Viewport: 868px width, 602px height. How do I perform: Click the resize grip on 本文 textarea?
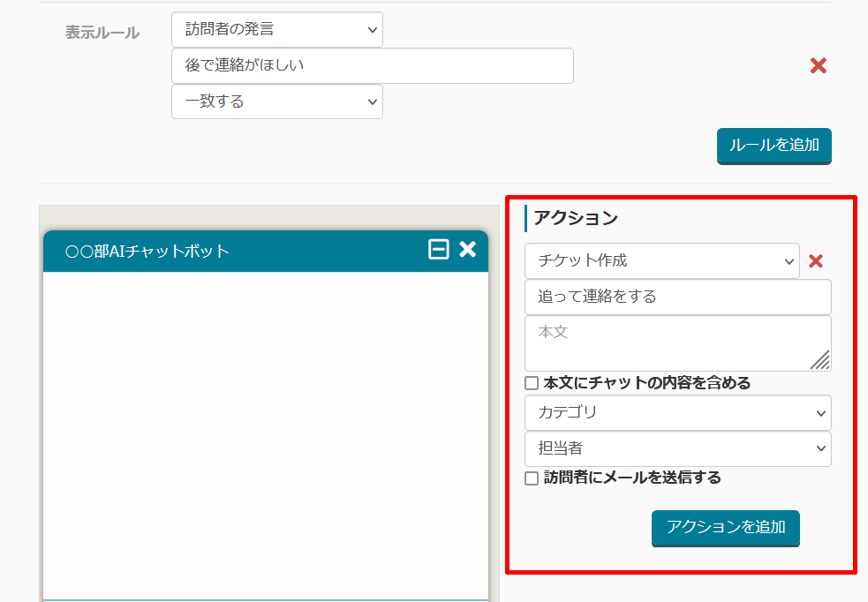point(820,359)
